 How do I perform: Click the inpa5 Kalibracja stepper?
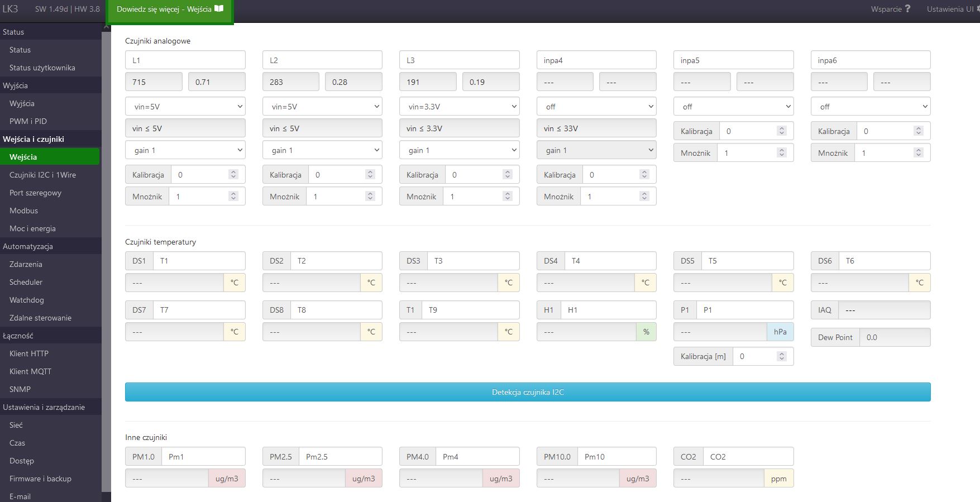[x=782, y=131]
